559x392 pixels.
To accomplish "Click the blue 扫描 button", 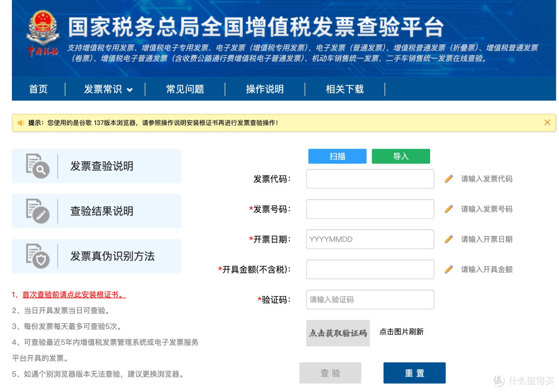I will [337, 156].
